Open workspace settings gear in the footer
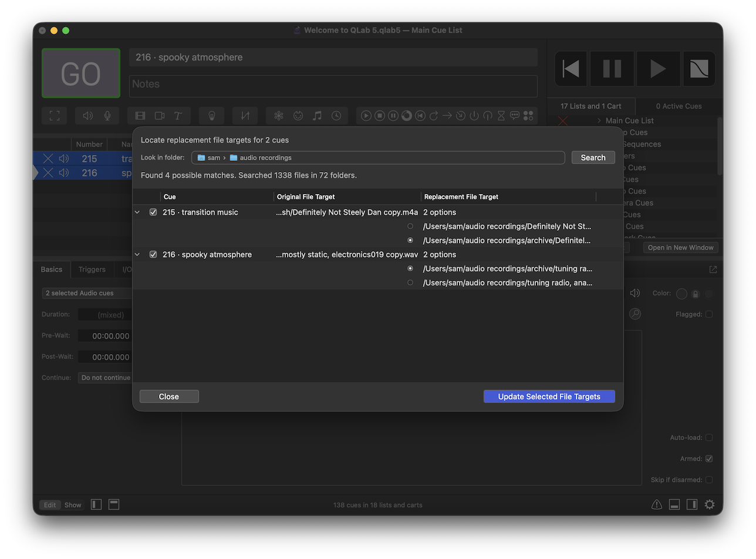Screen dimensions: 756x559 pos(710,504)
